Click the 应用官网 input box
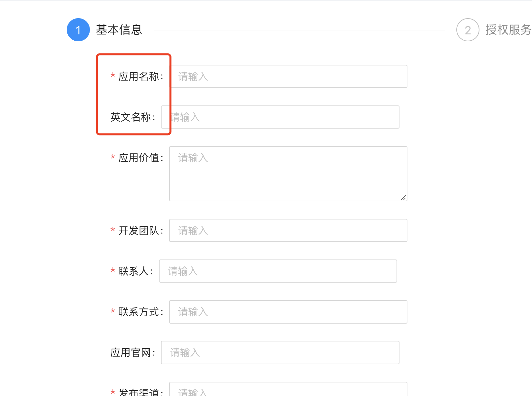532x396 pixels. [280, 352]
